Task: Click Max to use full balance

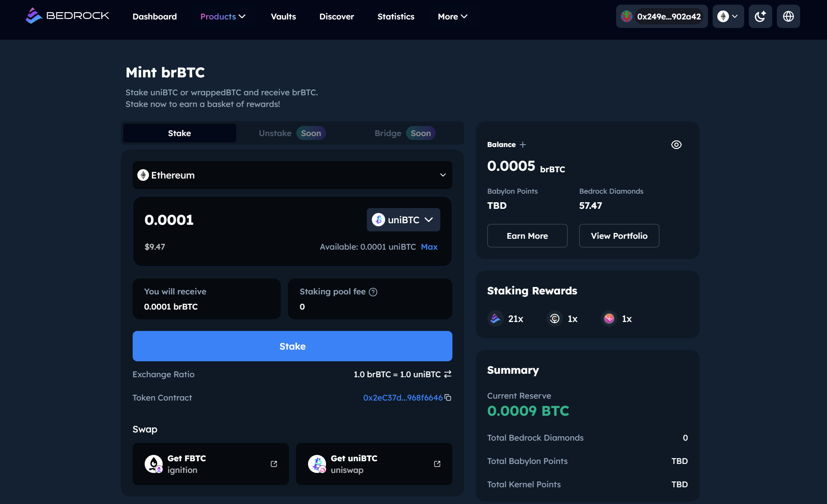Action: tap(429, 247)
